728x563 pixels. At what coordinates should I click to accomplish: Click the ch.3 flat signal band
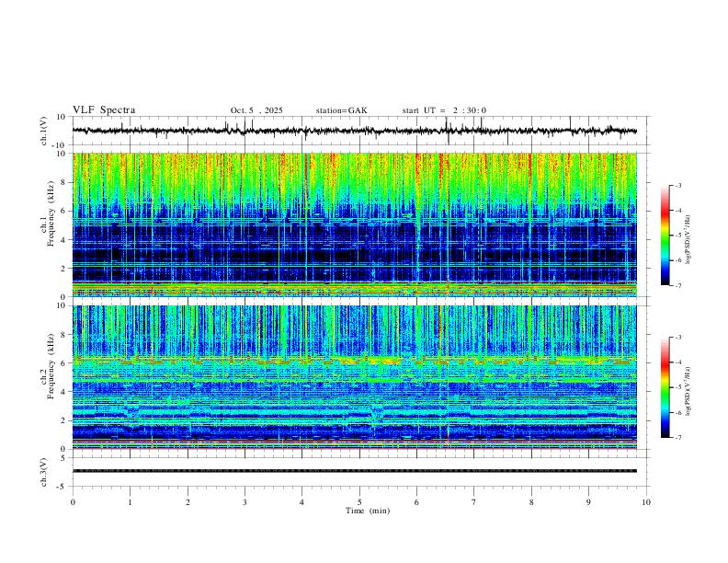click(355, 471)
